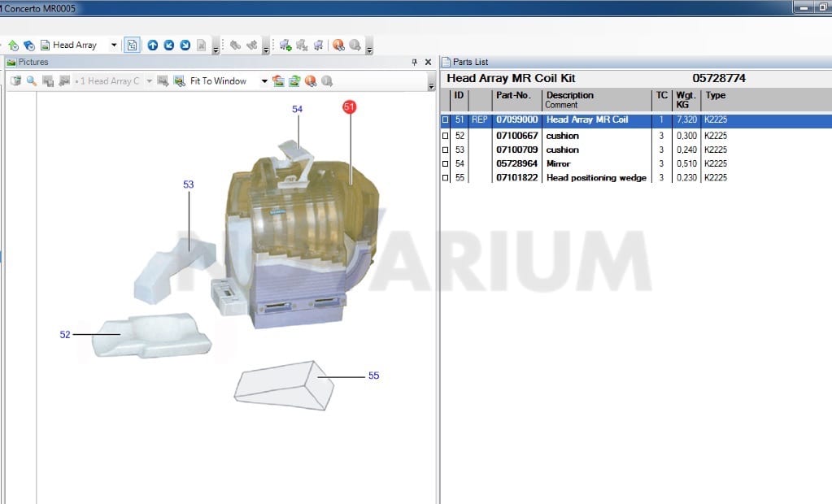Click the green house history icon
This screenshot has height=504, width=832.
tap(13, 46)
